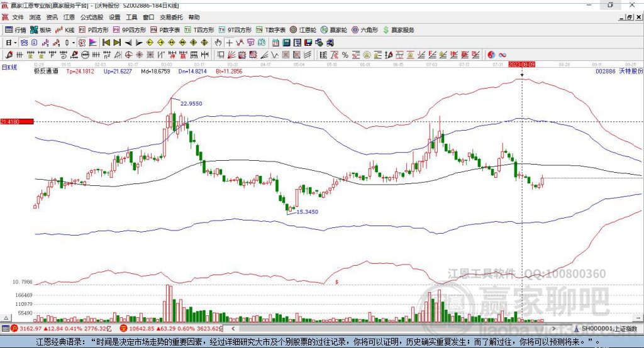Launch the 江恩轮 Gann wheel
Image resolution: width=644 pixels, height=348 pixels.
click(303, 30)
